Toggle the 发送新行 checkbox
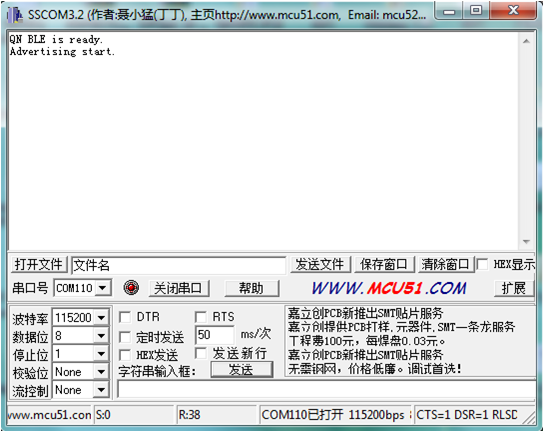Image resolution: width=544 pixels, height=432 pixels. point(201,353)
